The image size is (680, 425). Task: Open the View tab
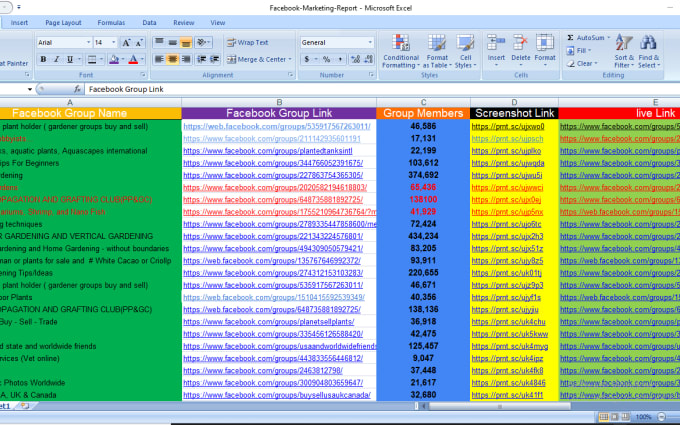coord(218,23)
